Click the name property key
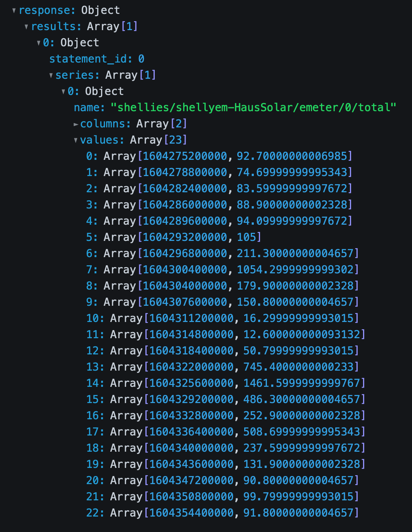The width and height of the screenshot is (412, 532). pos(89,108)
